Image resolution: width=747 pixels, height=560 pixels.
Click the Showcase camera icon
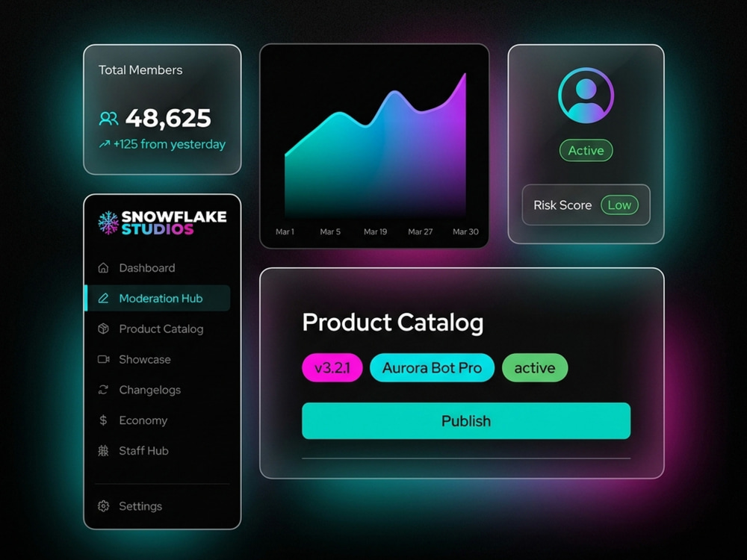point(103,359)
